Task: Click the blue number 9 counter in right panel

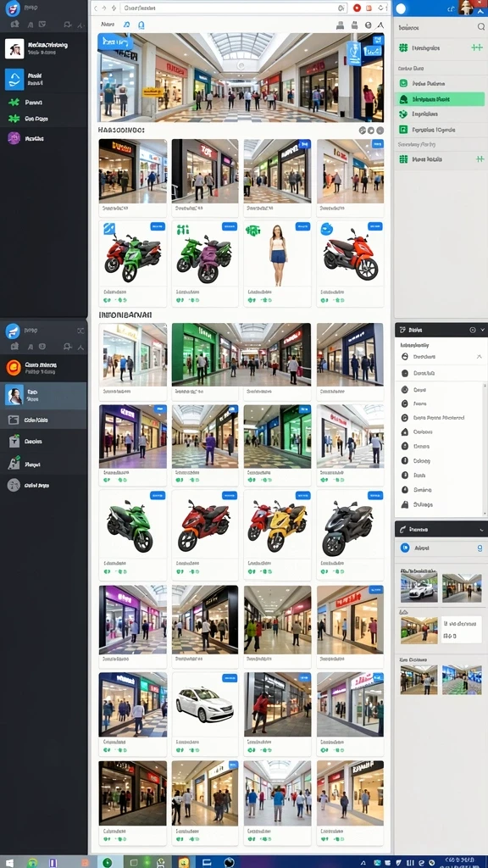Action: [480, 548]
